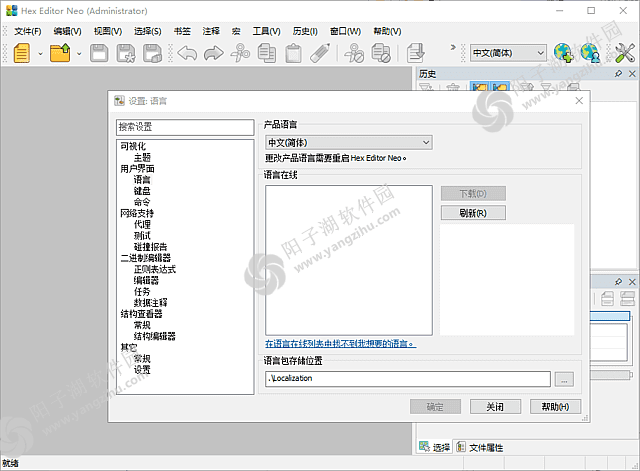Open the 选择(S) menu

148,31
